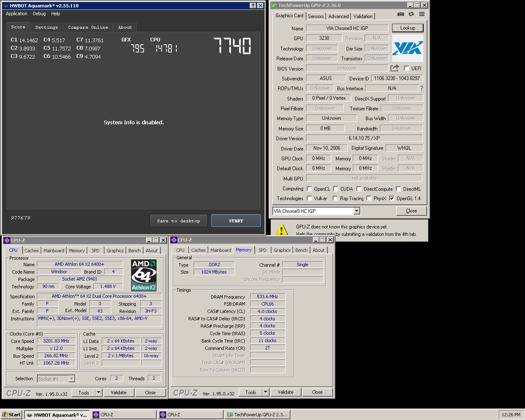525x420 pixels.
Task: Click the 12:26 PM system clock
Action: (511, 415)
